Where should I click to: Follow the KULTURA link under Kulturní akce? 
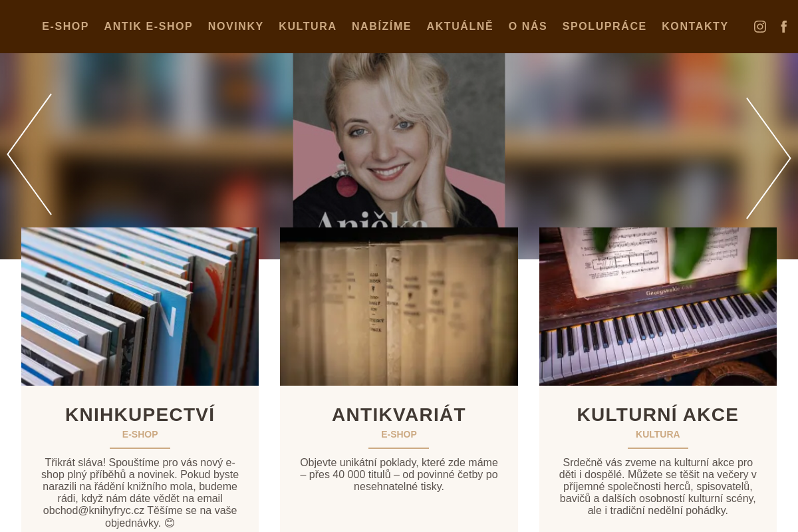658,434
